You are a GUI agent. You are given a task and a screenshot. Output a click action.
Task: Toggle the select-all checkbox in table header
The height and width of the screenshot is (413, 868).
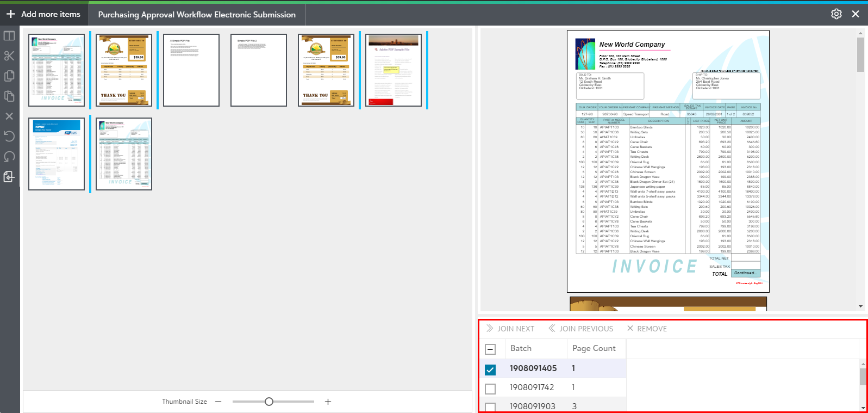point(490,349)
